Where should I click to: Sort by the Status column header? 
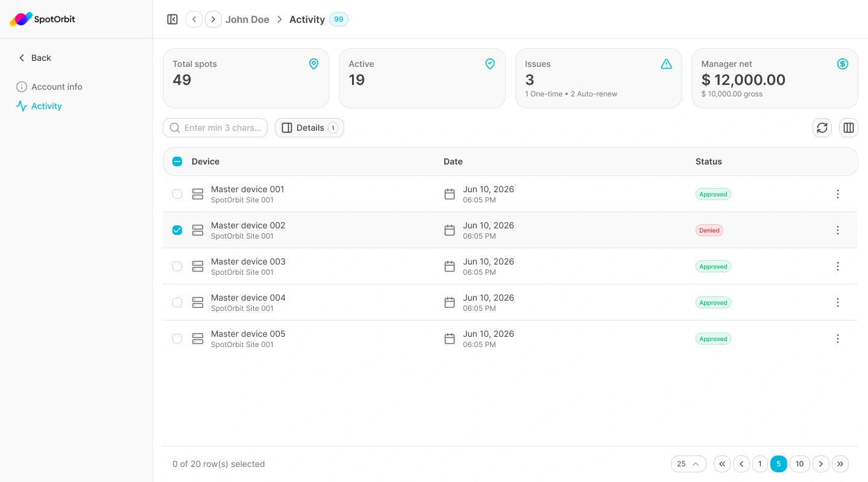tap(709, 161)
